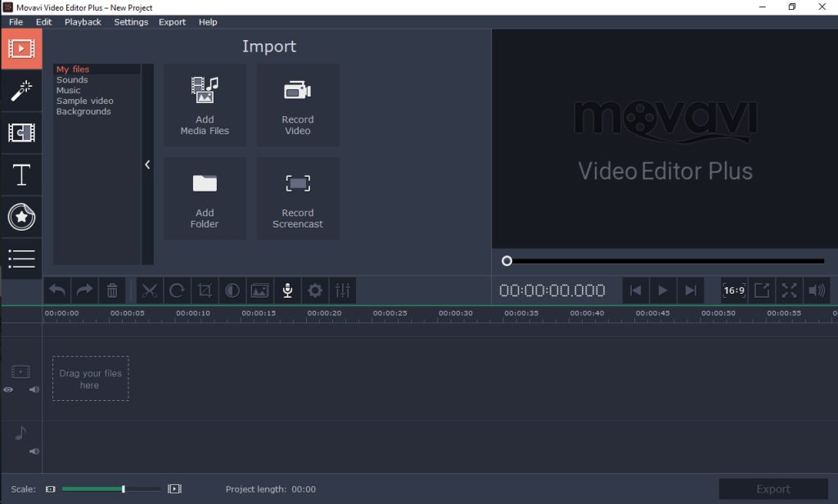This screenshot has height=504, width=838.
Task: Open the 16:9 aspect ratio dropdown
Action: 734,290
